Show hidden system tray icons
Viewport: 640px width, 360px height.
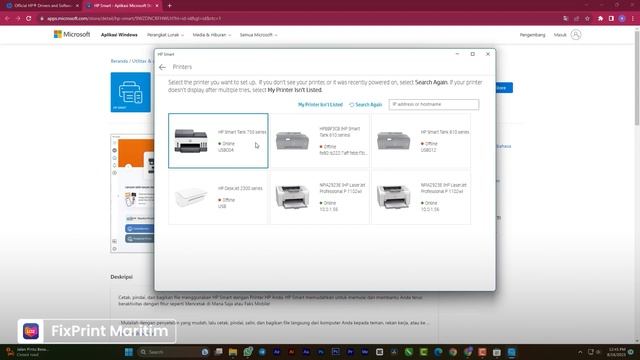(x=580, y=352)
